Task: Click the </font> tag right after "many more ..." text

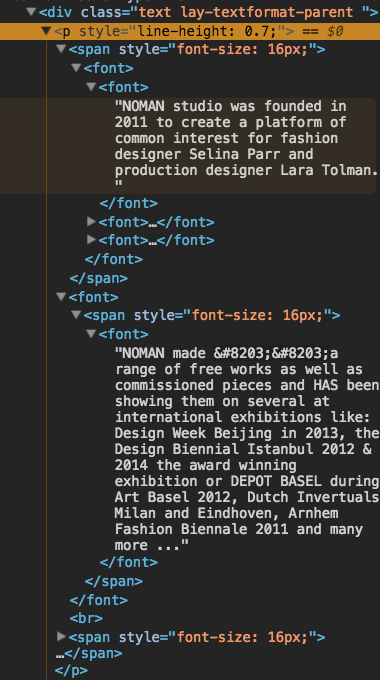Action: point(128,562)
